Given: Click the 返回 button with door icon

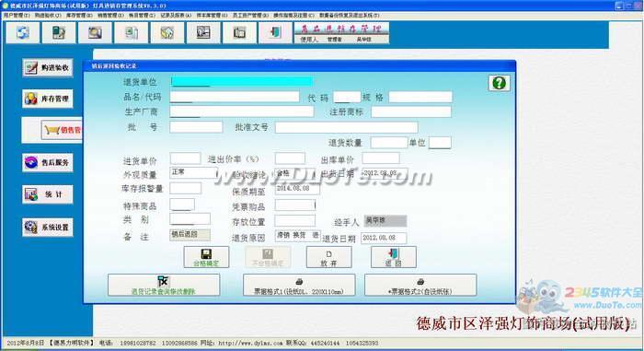Looking at the screenshot, I should tap(394, 257).
